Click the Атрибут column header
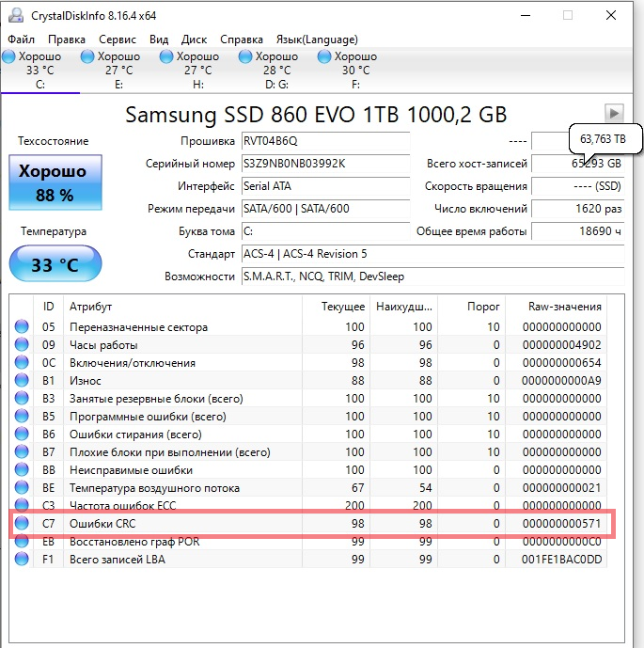Screen dimensions: 644x648 (183, 307)
